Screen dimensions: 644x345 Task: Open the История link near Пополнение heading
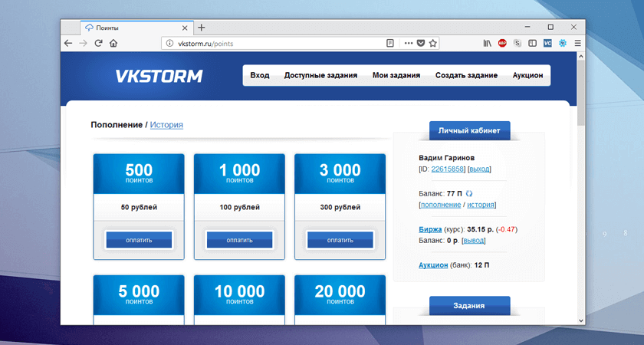coord(166,124)
